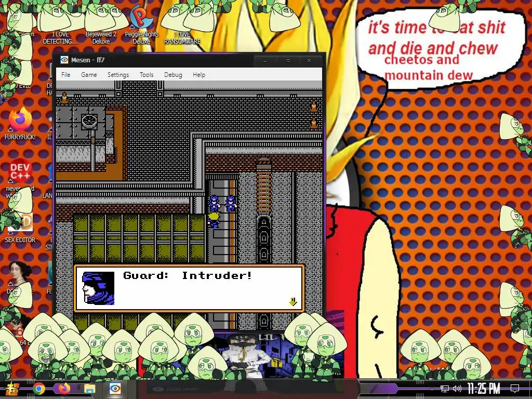Click the Mesen eye icon in title bar
532x399 pixels.
tap(64, 60)
